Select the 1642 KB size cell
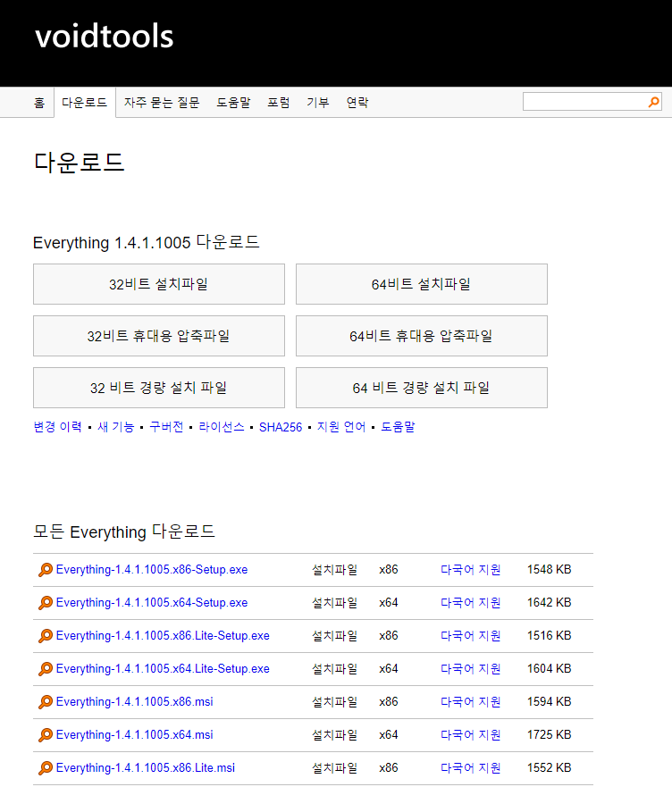The height and width of the screenshot is (787, 672). click(x=549, y=603)
